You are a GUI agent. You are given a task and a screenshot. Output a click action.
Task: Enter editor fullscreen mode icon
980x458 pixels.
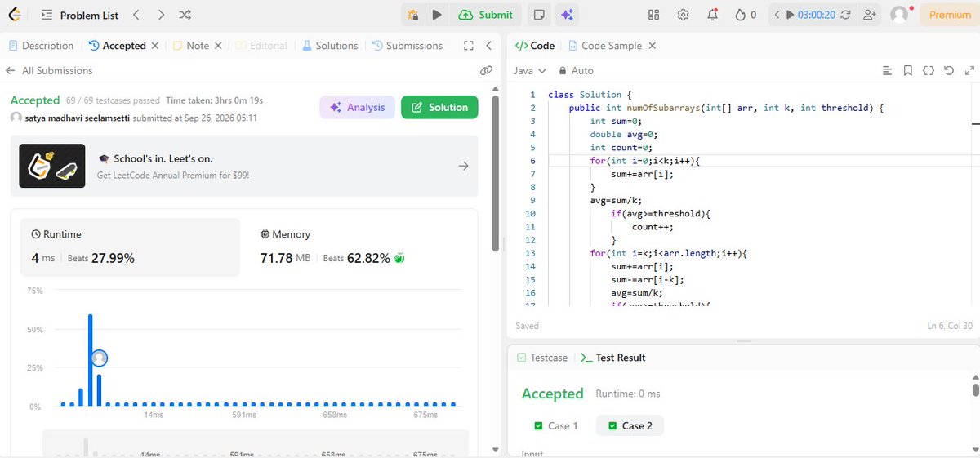tap(968, 71)
